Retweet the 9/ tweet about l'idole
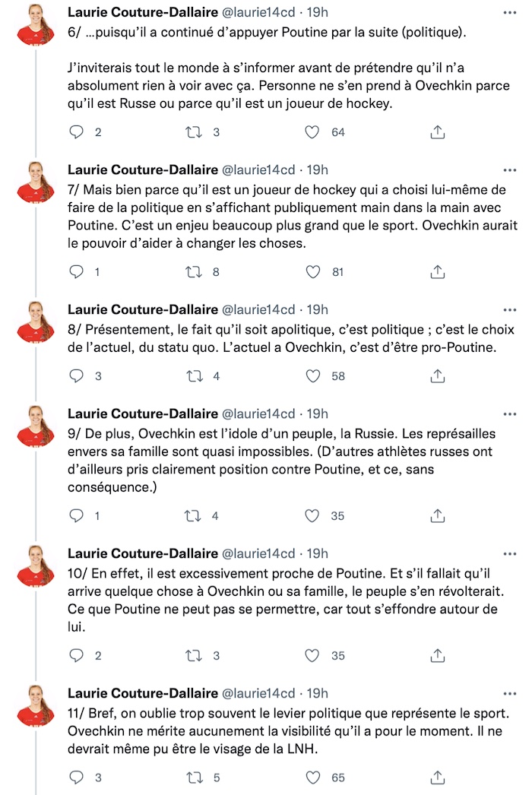Image resolution: width=532 pixels, height=795 pixels. coord(193,516)
